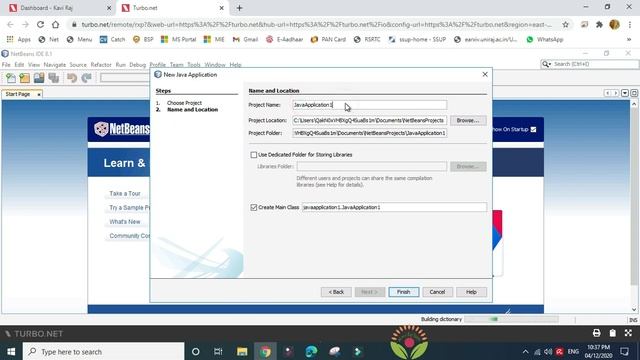
Task: Click the New File toolbar icon in NetBeans
Action: [x=11, y=78]
